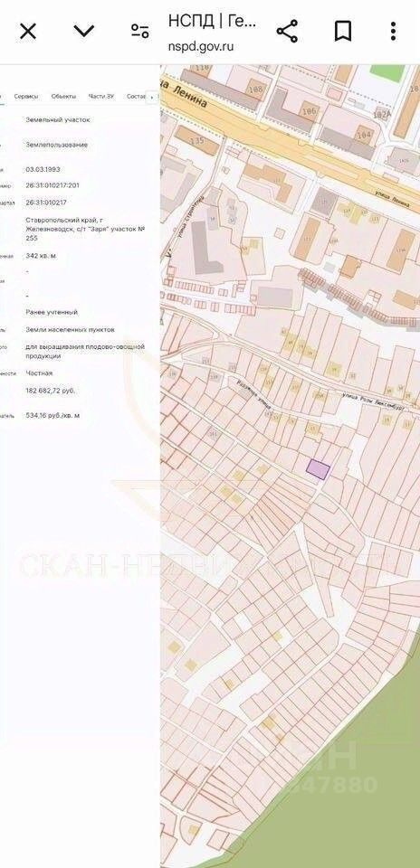The width and height of the screenshot is (420, 868).
Task: Close the browser tab with X
Action: (x=28, y=32)
